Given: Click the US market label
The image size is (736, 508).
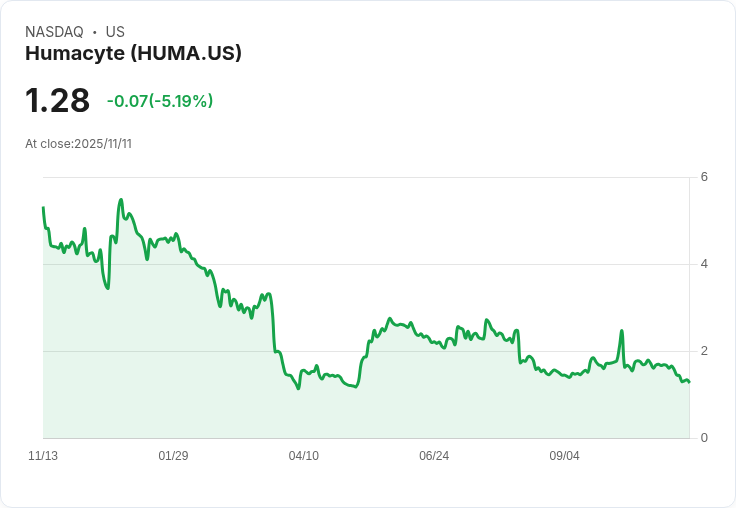Looking at the screenshot, I should click(115, 32).
